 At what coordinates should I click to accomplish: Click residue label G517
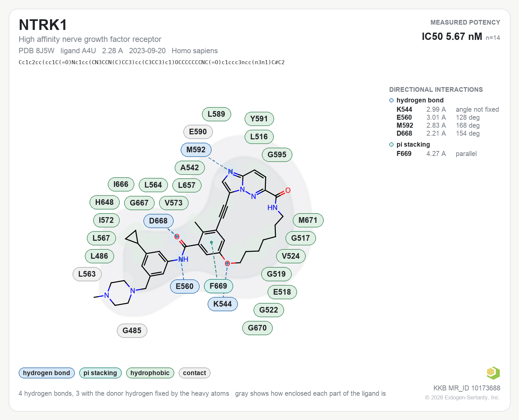300,238
